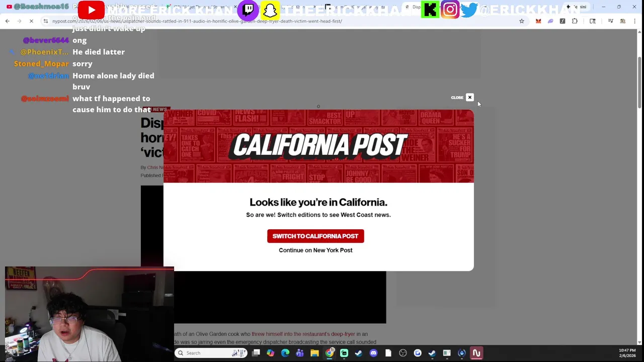The image size is (644, 362).
Task: Click chat message 'He died latter'
Action: pyautogui.click(x=99, y=52)
